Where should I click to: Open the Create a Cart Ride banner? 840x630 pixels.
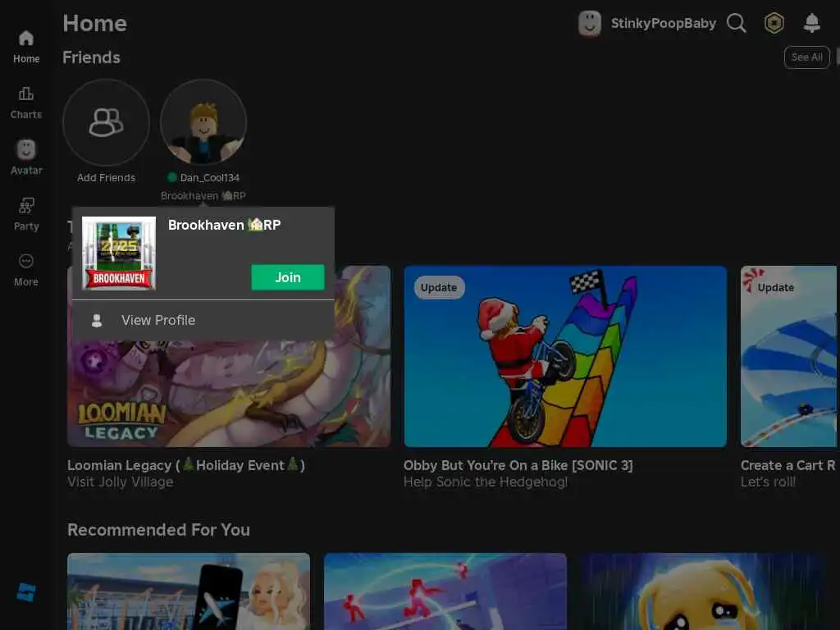pyautogui.click(x=788, y=356)
